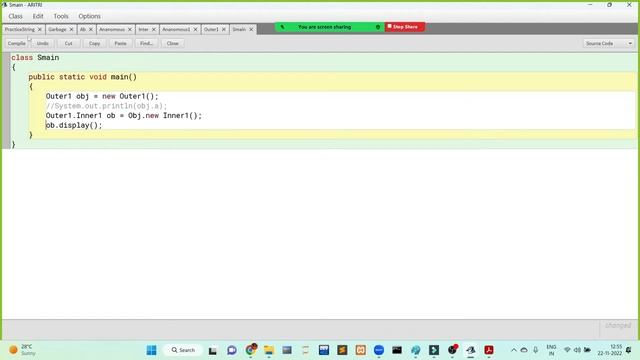The height and width of the screenshot is (360, 640).
Task: Open the Tools menu
Action: (61, 16)
